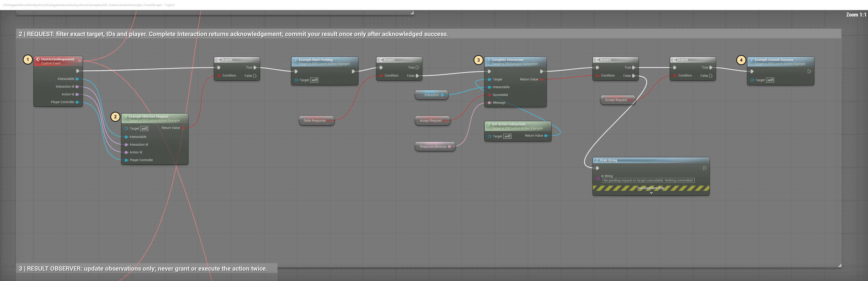Click the Action Id input pin on Example Matches Request

click(126, 152)
